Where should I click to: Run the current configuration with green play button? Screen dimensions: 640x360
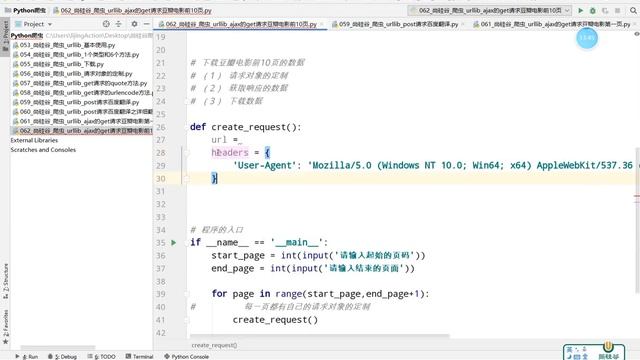pos(580,10)
